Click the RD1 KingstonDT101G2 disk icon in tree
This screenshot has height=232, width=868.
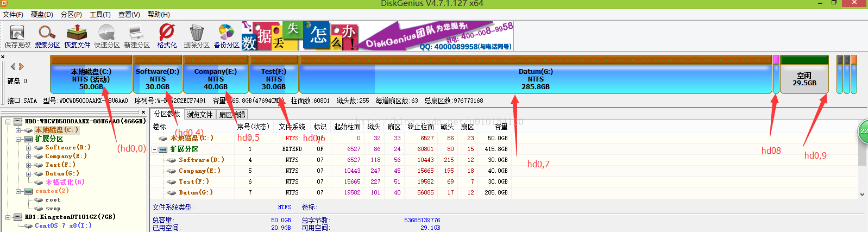pos(18,217)
